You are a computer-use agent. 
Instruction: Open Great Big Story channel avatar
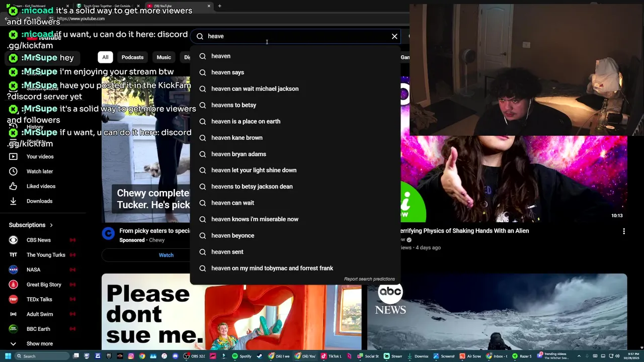(x=14, y=285)
